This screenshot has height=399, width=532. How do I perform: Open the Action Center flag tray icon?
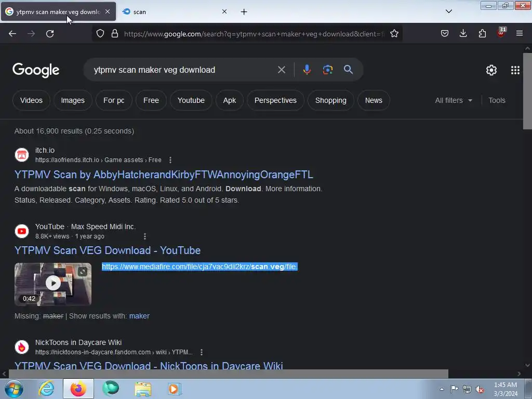pos(454,389)
